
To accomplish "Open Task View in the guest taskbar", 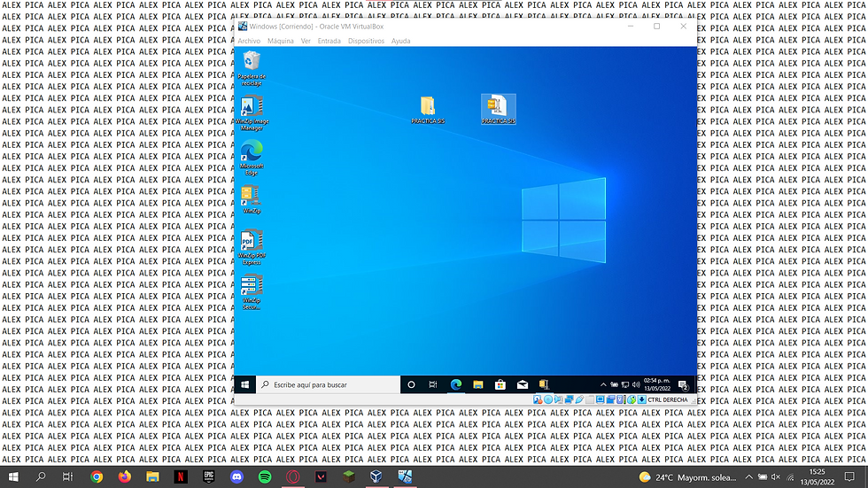I will tap(433, 384).
